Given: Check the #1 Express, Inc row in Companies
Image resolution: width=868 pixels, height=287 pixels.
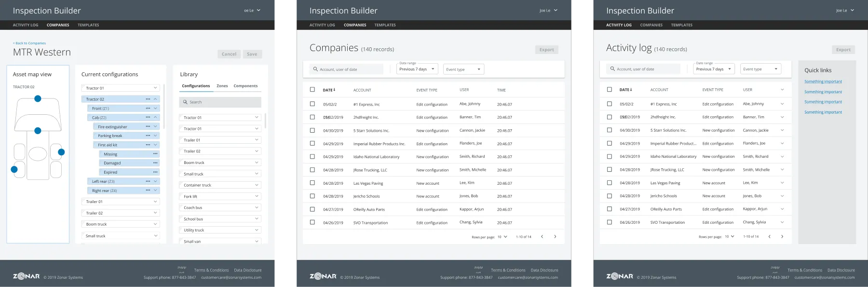Looking at the screenshot, I should tap(312, 104).
